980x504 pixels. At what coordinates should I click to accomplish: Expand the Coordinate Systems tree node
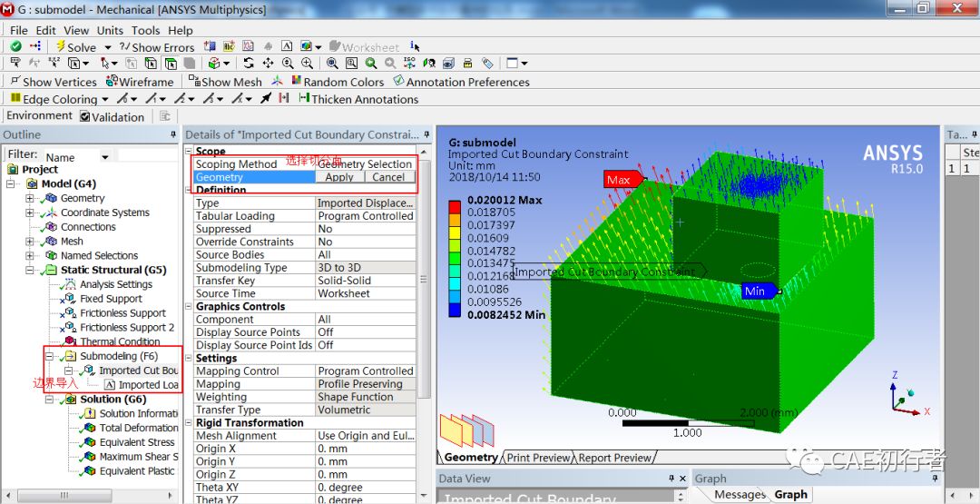30,212
